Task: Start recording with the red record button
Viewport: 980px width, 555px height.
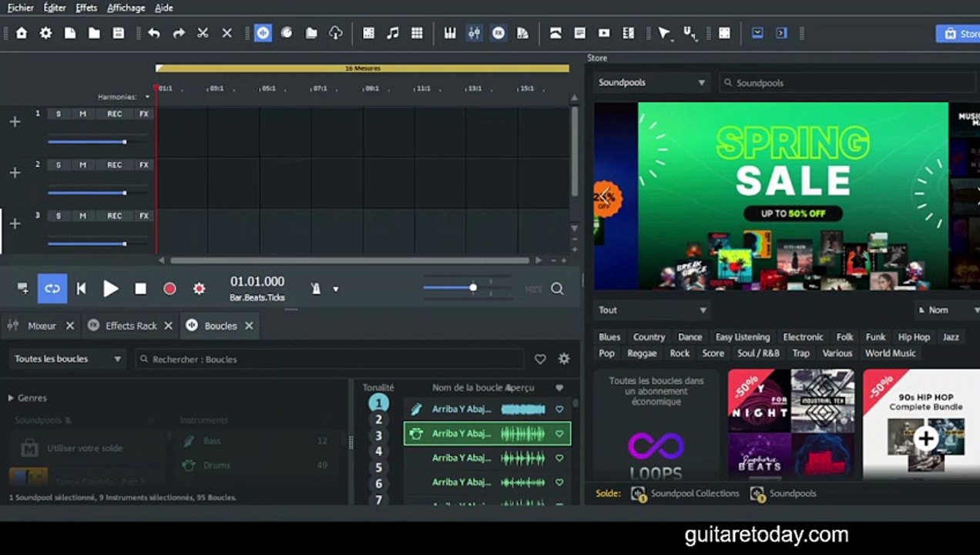Action: pos(169,288)
